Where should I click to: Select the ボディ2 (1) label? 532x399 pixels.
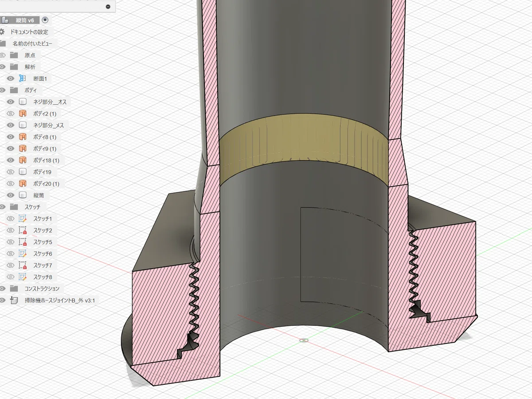(x=45, y=113)
